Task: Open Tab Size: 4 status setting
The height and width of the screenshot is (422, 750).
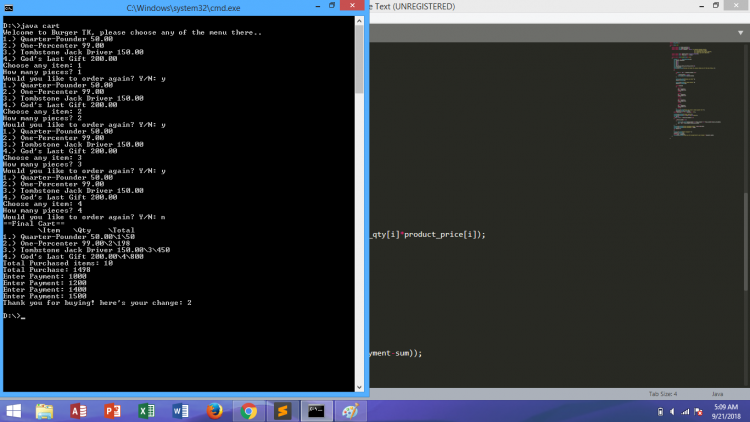Action: 662,394
